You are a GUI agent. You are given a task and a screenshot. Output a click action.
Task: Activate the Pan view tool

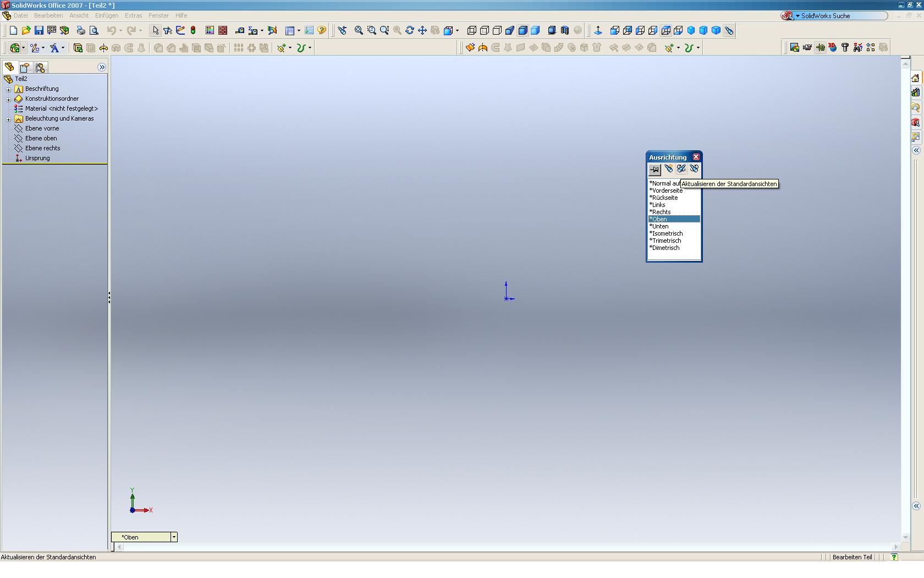[422, 31]
